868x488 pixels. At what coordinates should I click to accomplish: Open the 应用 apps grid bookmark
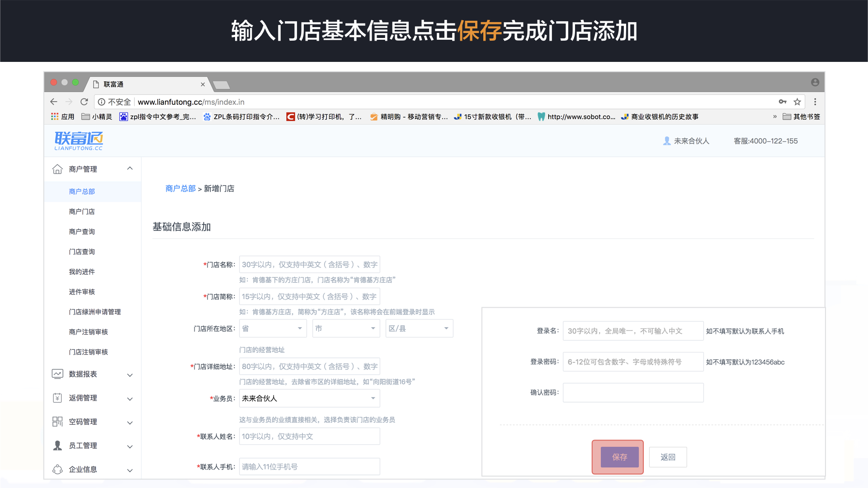point(62,117)
